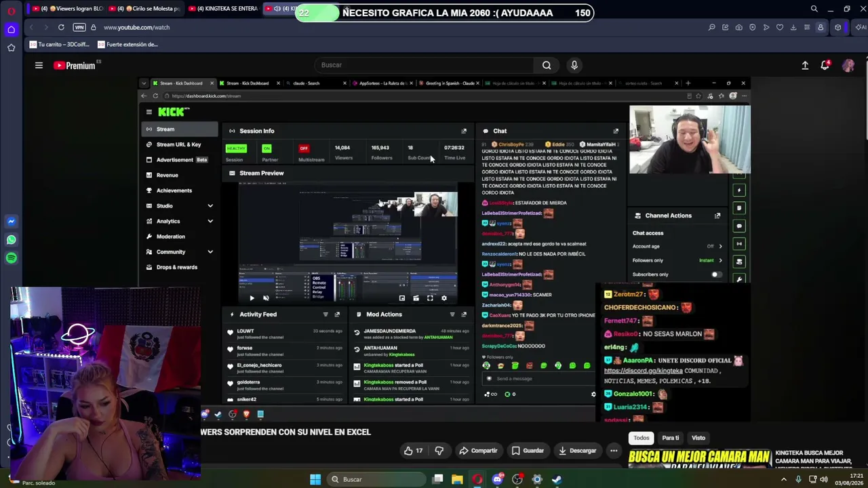
Task: Click the Guardar save button
Action: click(528, 451)
